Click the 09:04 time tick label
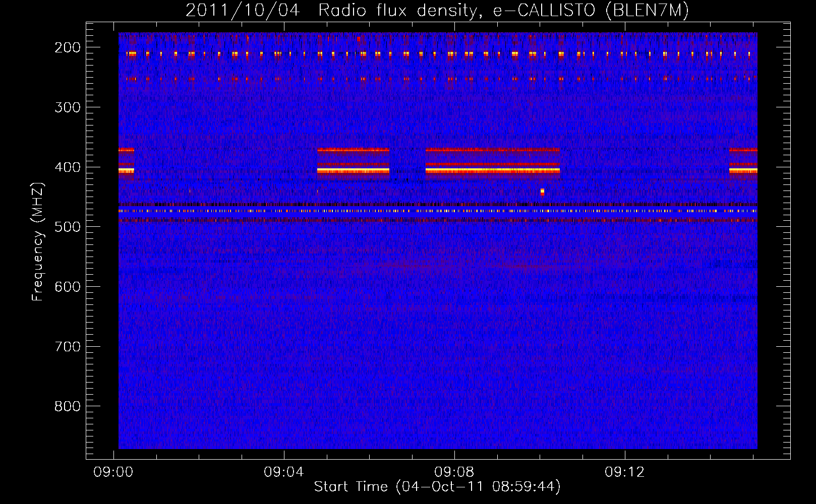 284,472
